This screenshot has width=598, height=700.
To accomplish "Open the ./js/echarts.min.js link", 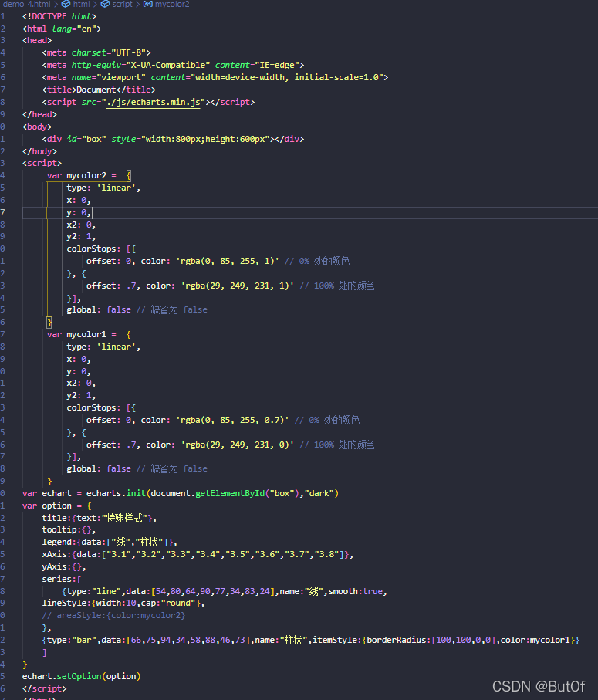I will (153, 102).
